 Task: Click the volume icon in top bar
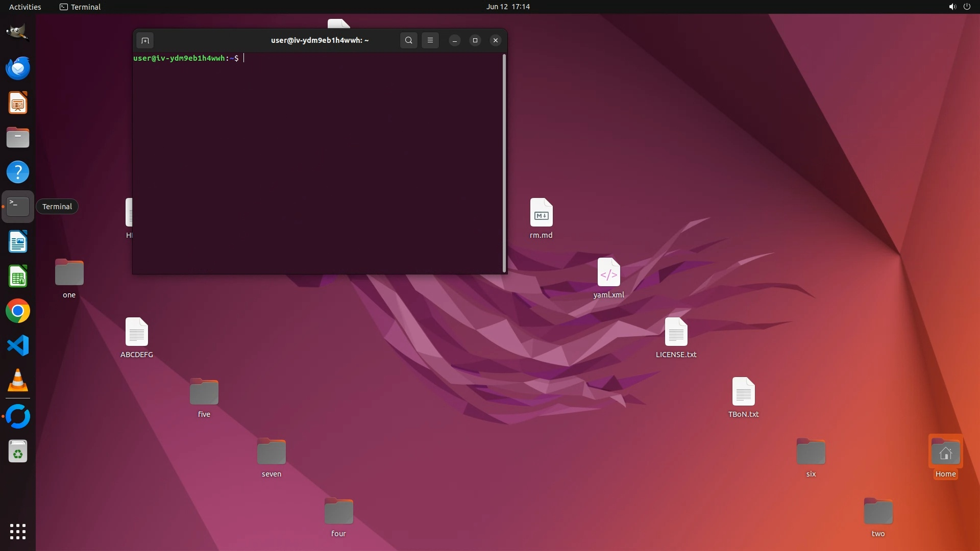[x=952, y=7]
